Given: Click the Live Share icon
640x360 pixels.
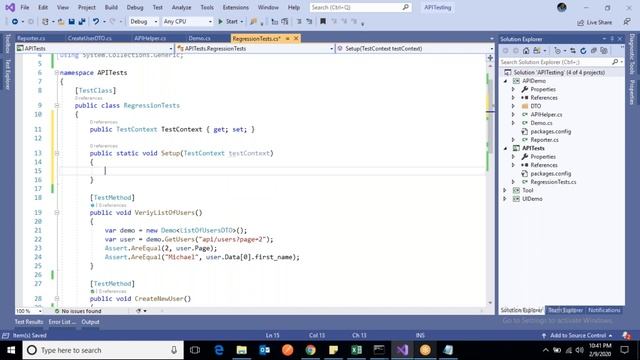Looking at the screenshot, I should coord(594,22).
